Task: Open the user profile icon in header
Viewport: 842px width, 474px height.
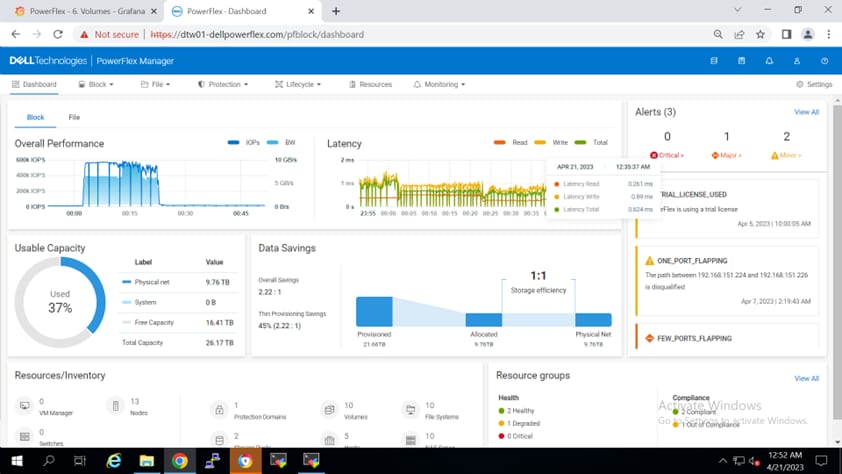Action: [x=797, y=61]
